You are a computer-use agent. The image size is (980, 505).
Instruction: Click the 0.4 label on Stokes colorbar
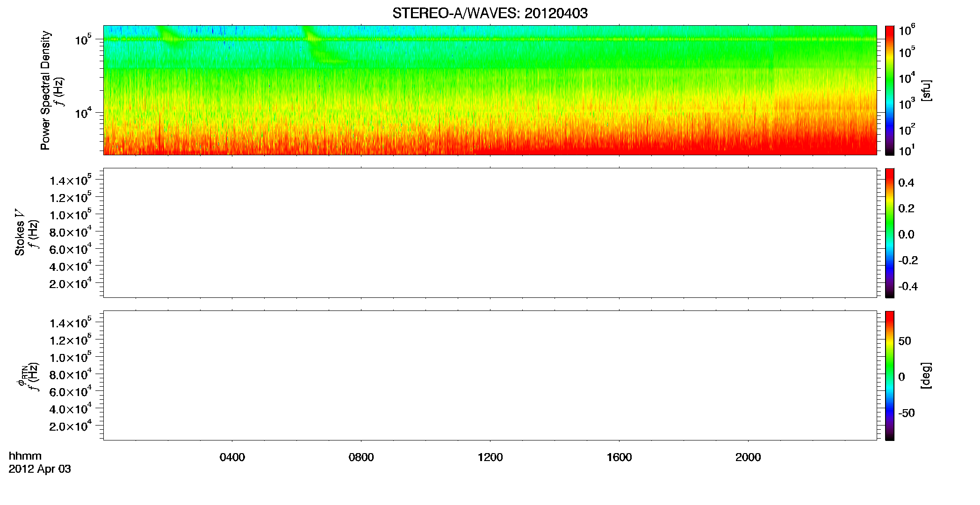point(906,183)
